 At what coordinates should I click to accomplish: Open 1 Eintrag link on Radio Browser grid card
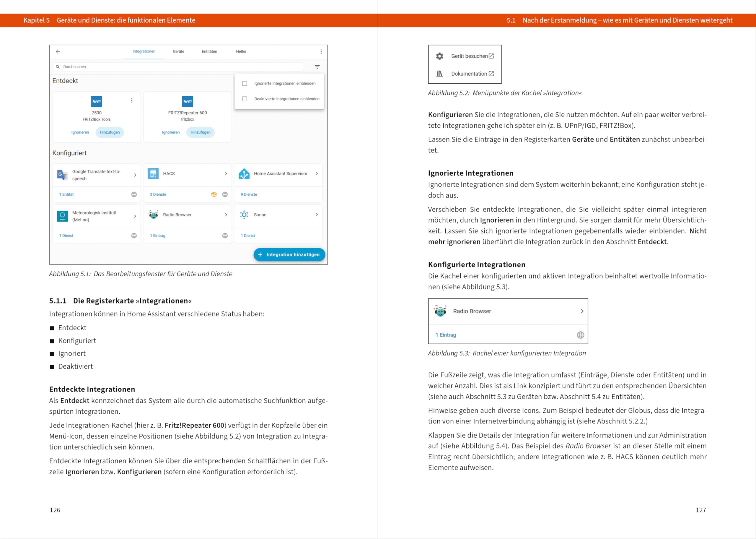tap(157, 236)
